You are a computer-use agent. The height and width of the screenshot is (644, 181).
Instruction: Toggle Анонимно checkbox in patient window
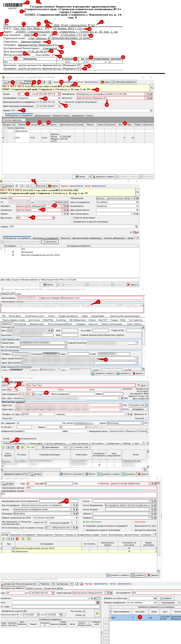[x=134, y=389]
